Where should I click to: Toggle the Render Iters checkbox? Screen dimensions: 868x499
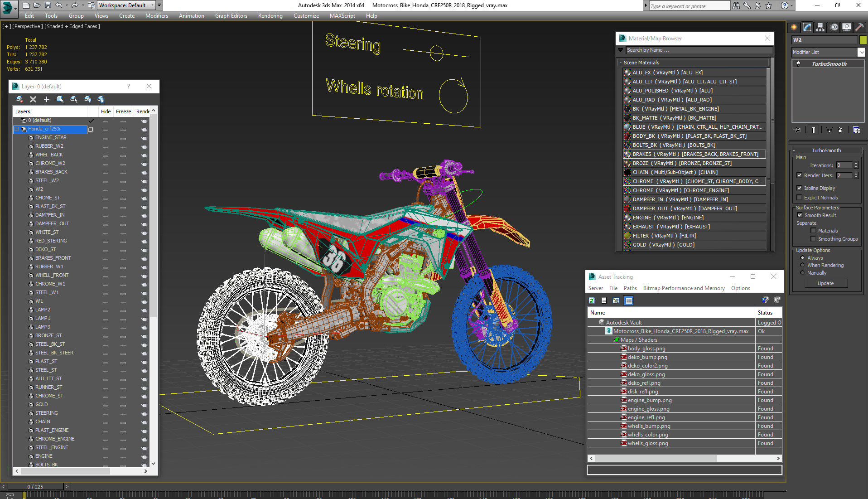pos(800,175)
